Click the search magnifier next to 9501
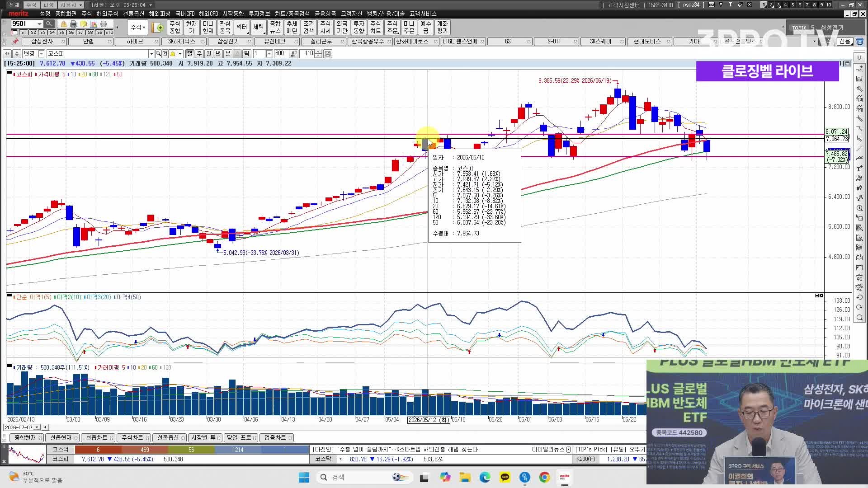The image size is (868, 488). (49, 24)
